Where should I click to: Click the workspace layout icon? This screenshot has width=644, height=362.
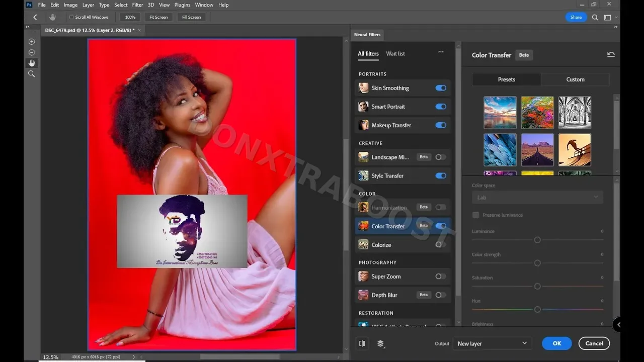[x=607, y=17]
